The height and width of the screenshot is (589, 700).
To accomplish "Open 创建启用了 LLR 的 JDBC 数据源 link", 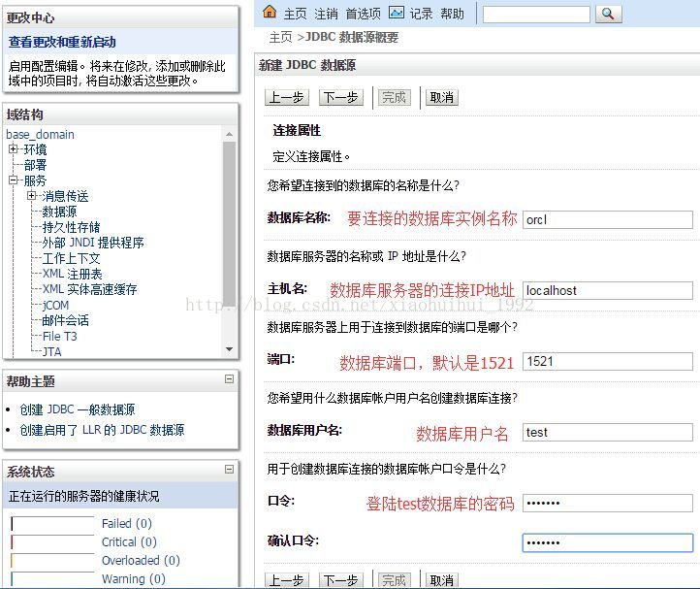I will point(102,430).
